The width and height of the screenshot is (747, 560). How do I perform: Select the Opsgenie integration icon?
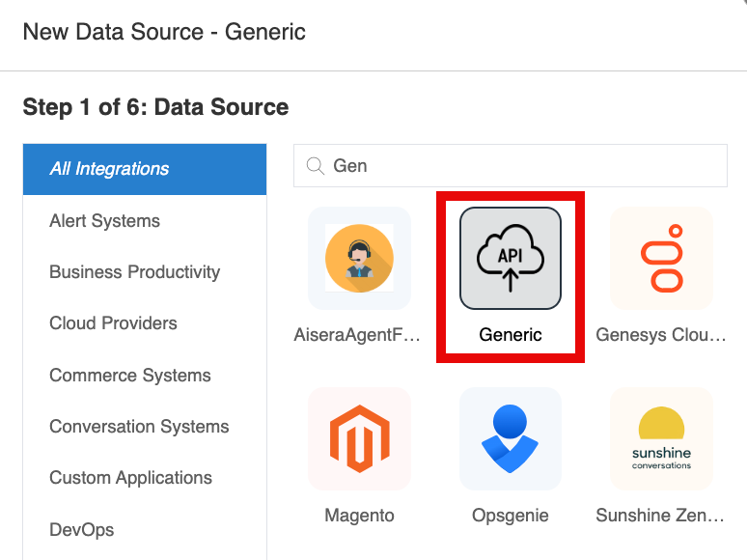coord(511,438)
